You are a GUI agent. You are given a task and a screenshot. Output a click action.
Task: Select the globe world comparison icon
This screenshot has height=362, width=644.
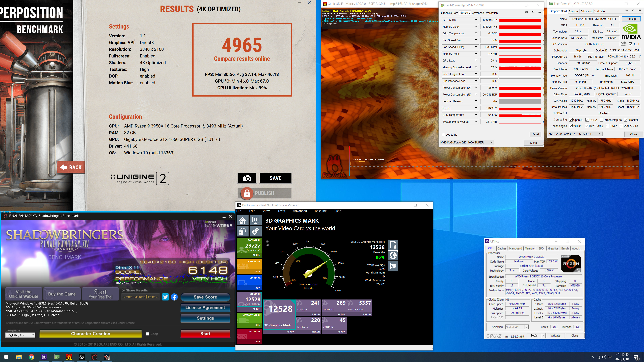pos(393,255)
